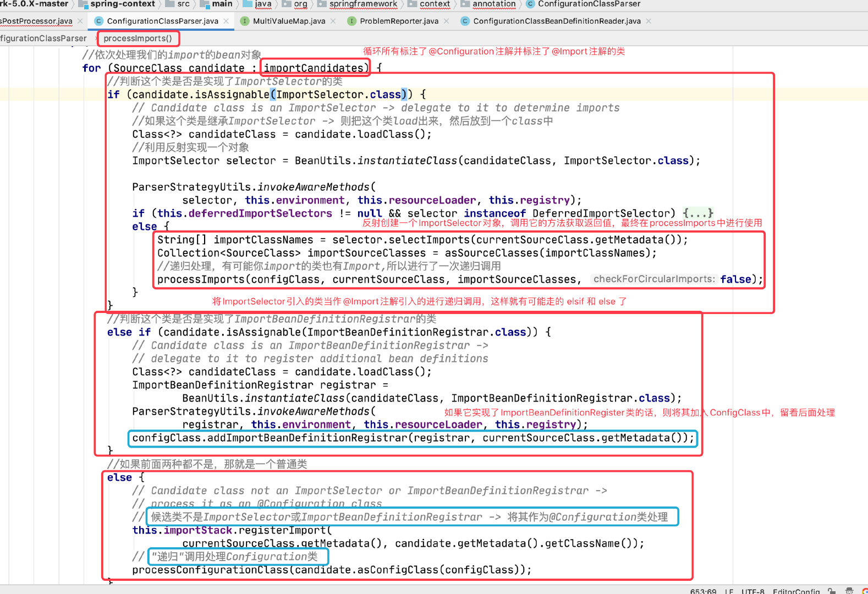Open the main navigation bar segment
Viewport: 868px width, 594px height.
(x=222, y=4)
